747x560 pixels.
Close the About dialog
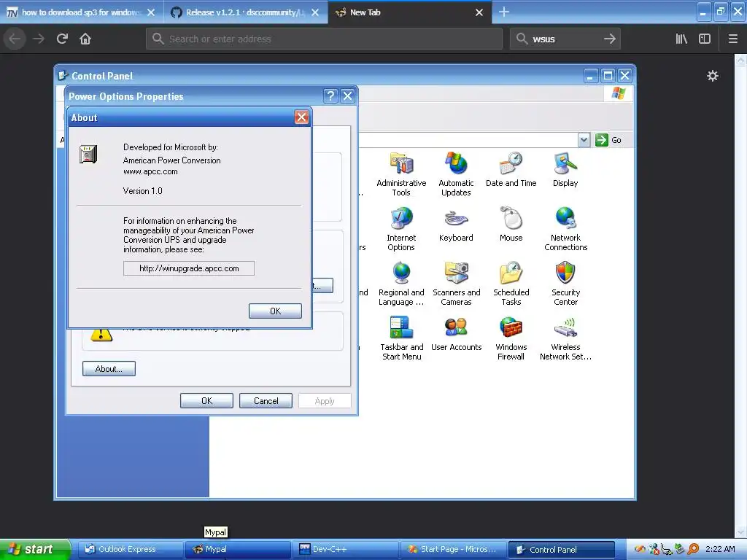[x=301, y=117]
